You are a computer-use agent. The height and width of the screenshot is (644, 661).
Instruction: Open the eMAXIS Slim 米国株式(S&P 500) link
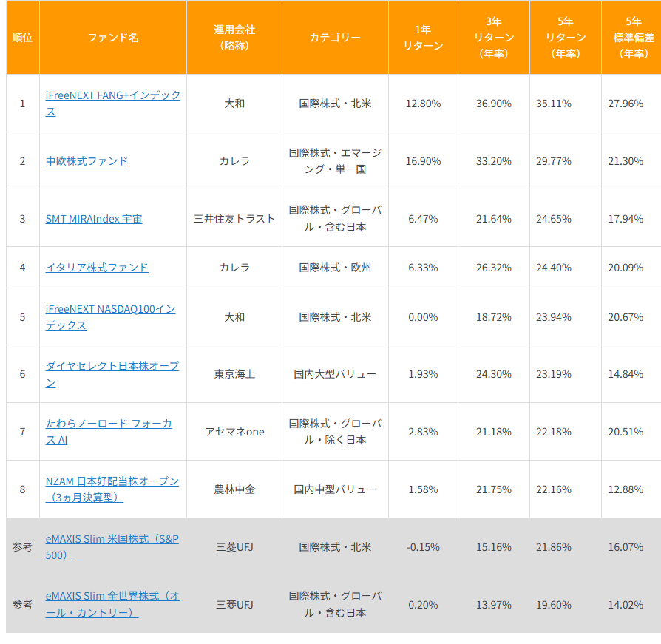tap(112, 547)
